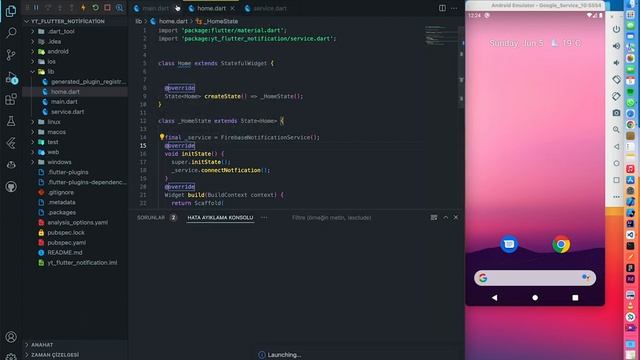
Task: Click the lightbulb quick-fix icon on line 14
Action: (162, 137)
